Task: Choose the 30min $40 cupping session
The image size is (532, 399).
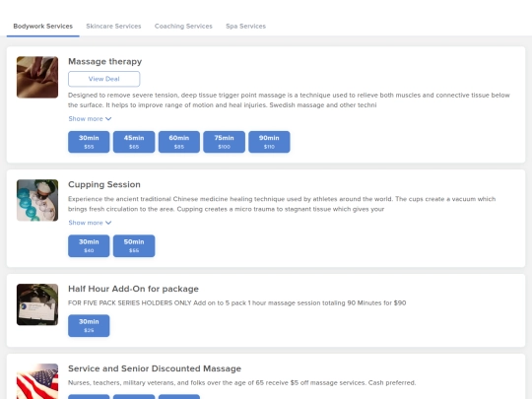Action: click(x=89, y=245)
